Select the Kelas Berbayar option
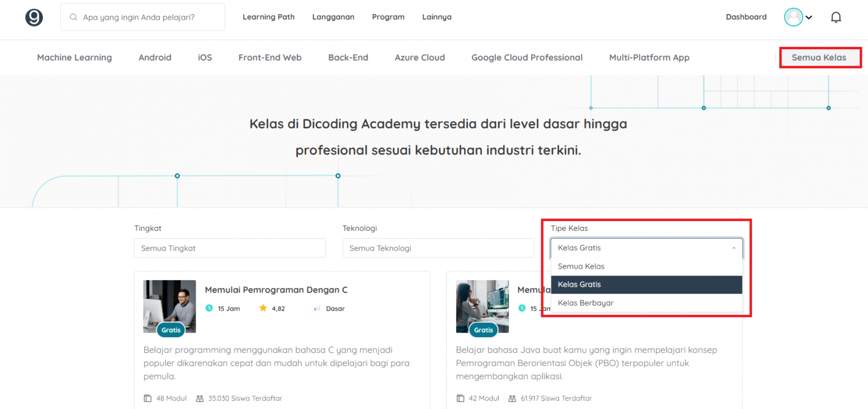 point(586,303)
